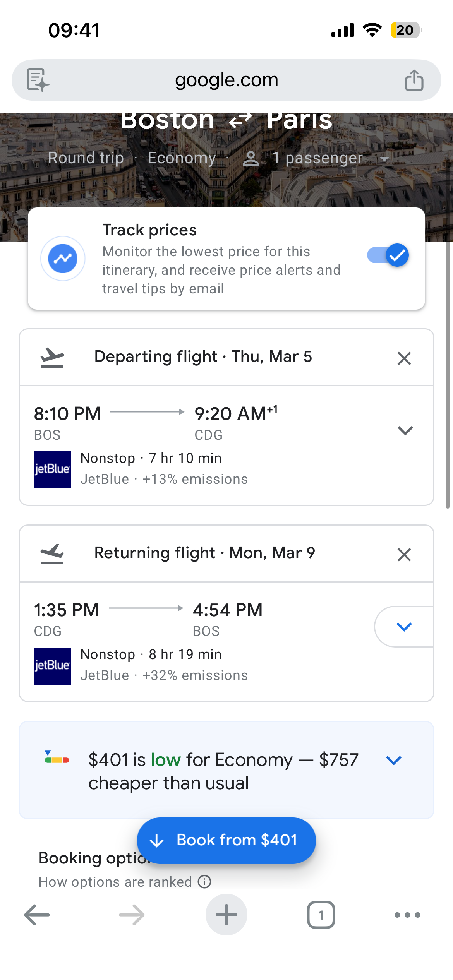Expand returning JetBlue flight details
Image resolution: width=453 pixels, height=980 pixels.
coord(404,626)
